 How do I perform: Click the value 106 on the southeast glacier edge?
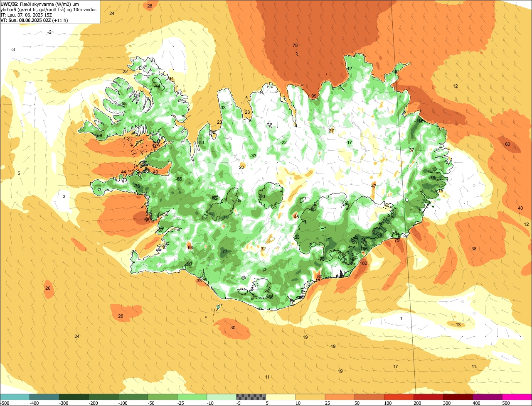point(364,249)
